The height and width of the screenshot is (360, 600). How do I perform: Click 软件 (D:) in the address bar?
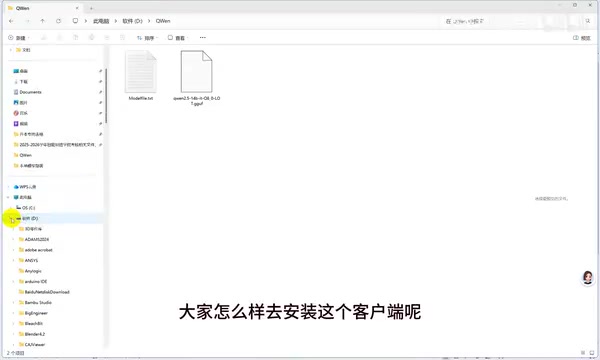[x=132, y=21]
